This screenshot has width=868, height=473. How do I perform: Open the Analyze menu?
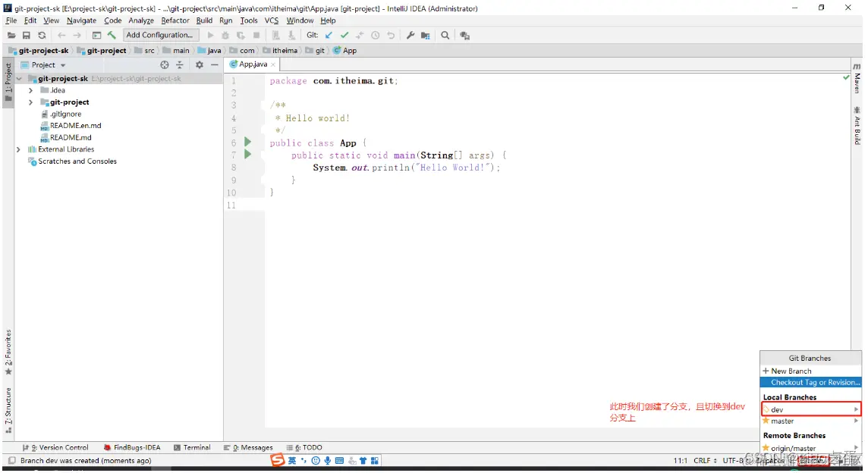click(x=141, y=20)
